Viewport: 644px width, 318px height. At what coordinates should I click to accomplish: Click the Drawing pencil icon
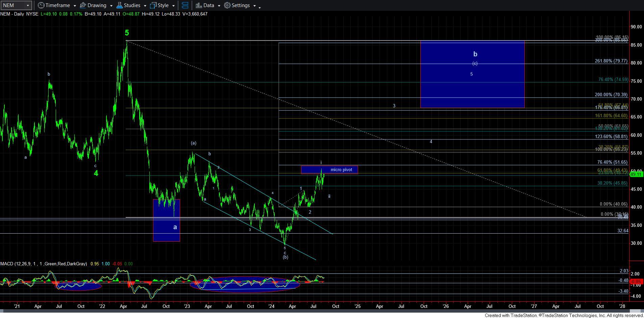tap(82, 5)
